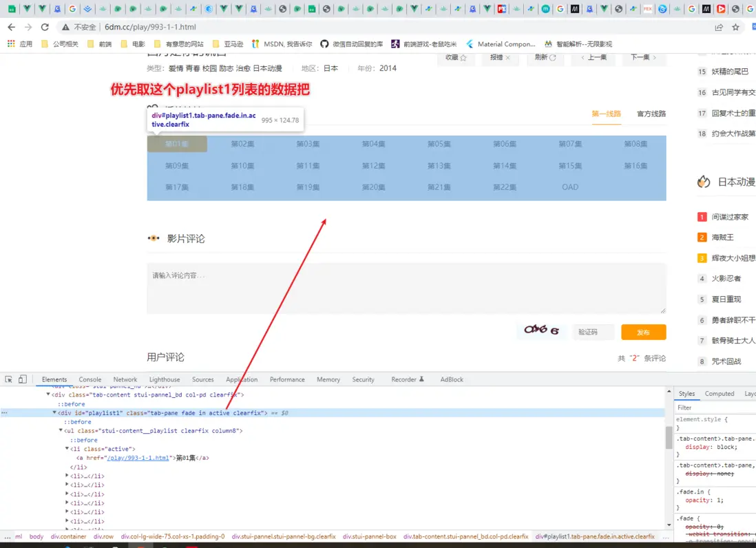This screenshot has width=756, height=548.
Task: Open the 有意思的网站 bookmark folder
Action: [x=178, y=44]
